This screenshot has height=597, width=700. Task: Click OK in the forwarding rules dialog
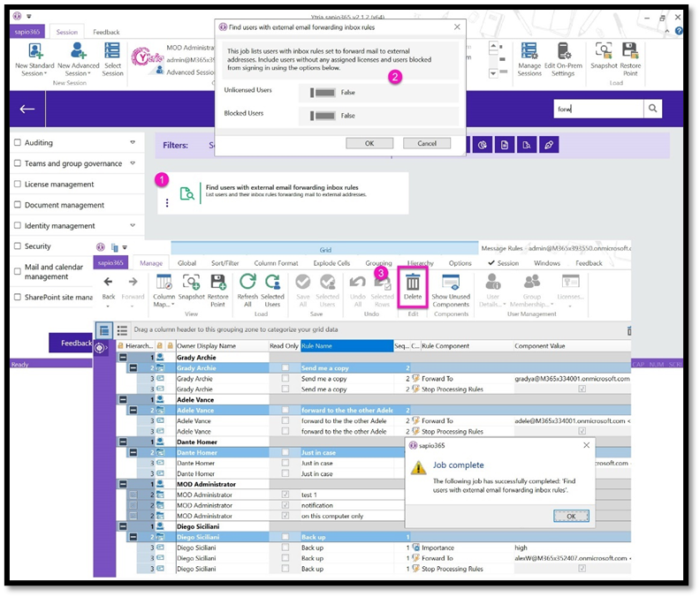(369, 143)
